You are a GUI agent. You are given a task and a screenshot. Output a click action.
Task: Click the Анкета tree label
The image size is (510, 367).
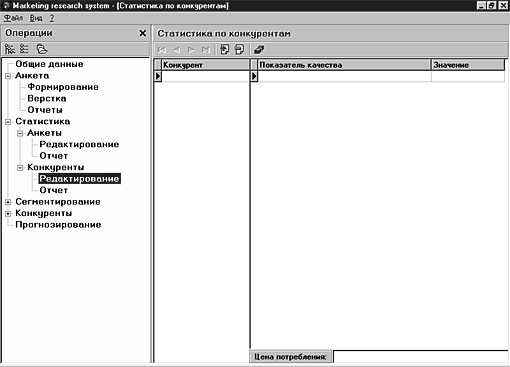pyautogui.click(x=32, y=76)
